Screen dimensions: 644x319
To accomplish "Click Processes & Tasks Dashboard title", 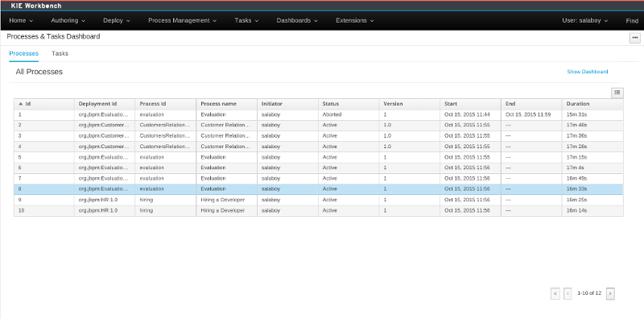I will (x=53, y=36).
